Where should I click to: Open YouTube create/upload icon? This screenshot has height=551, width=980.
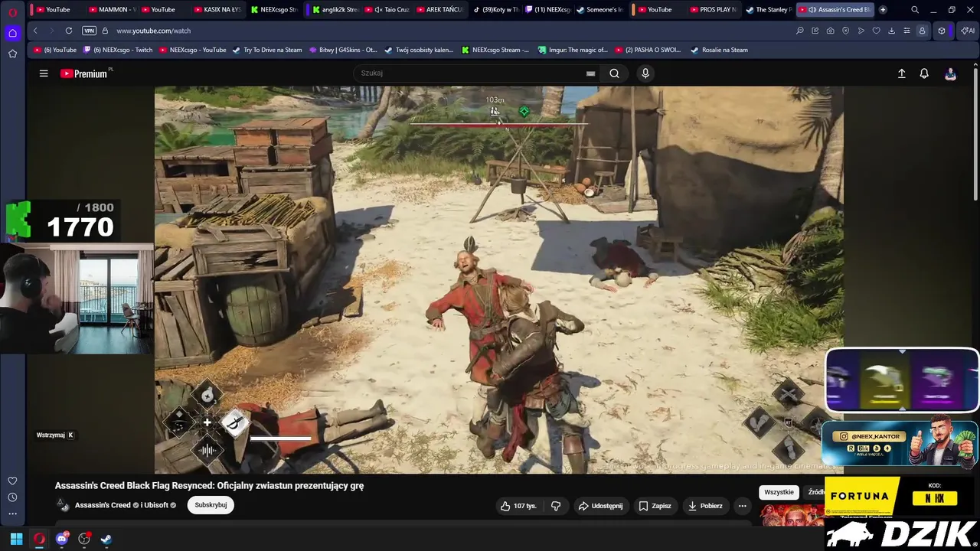pos(901,73)
